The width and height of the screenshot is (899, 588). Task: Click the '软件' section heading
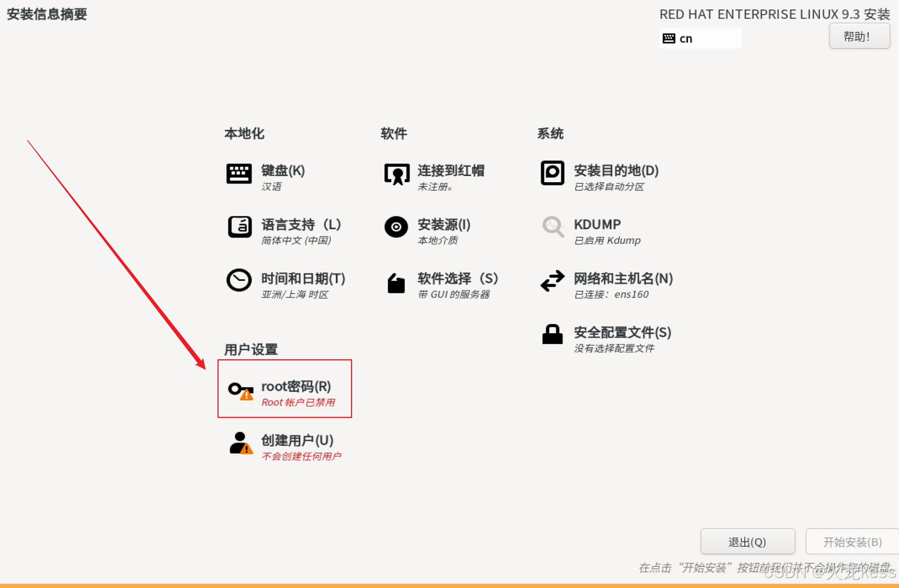[394, 134]
